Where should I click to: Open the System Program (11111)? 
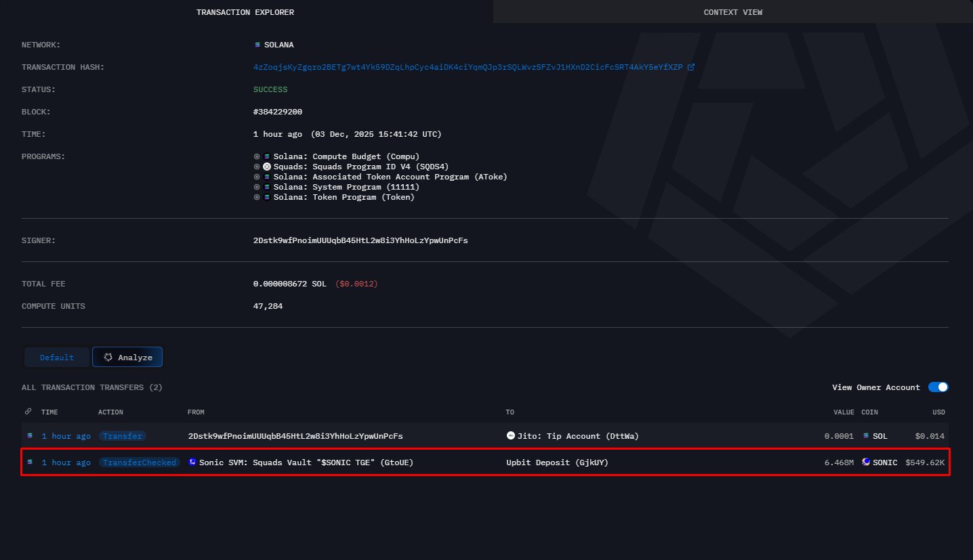coord(347,187)
